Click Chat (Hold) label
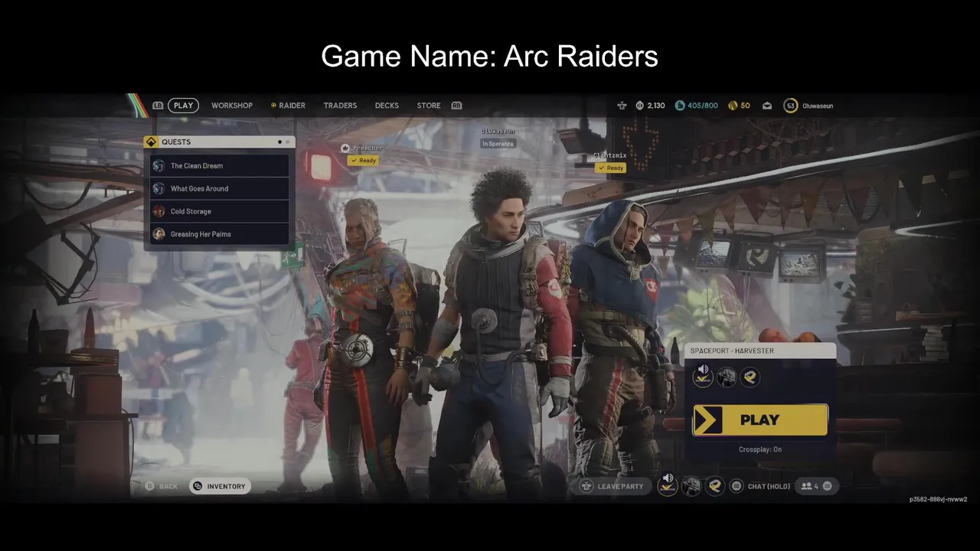The width and height of the screenshot is (980, 551). pos(769,486)
